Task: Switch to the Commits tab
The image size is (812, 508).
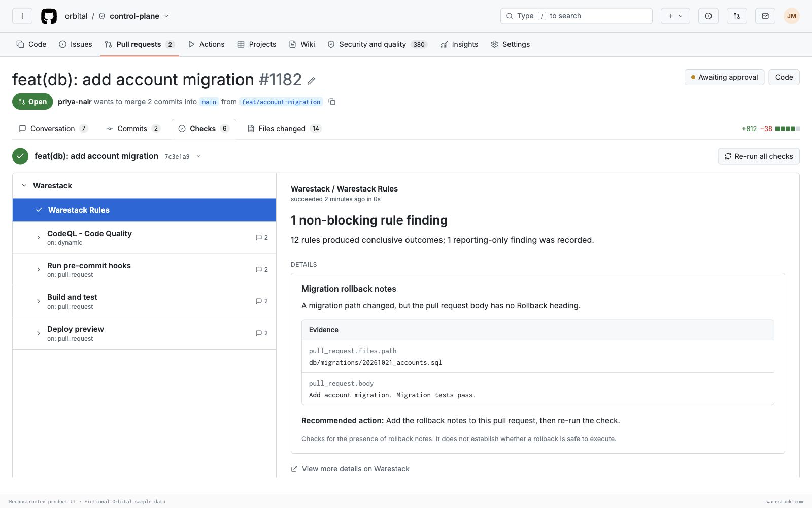Action: (x=133, y=129)
